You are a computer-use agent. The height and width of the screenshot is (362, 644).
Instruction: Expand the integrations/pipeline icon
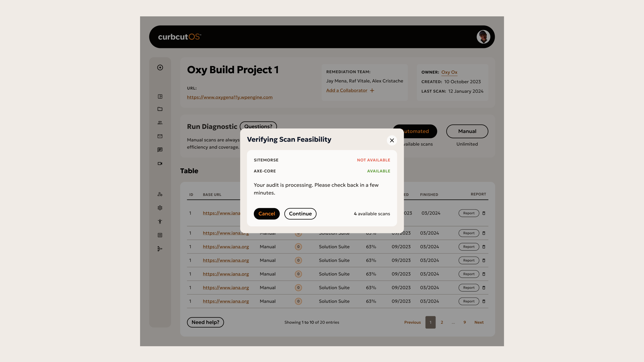160,248
